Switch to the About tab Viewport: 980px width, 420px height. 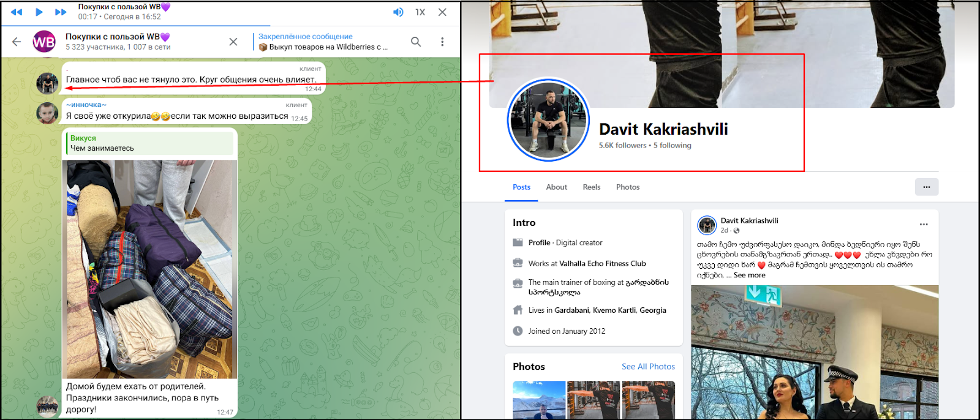pyautogui.click(x=556, y=187)
